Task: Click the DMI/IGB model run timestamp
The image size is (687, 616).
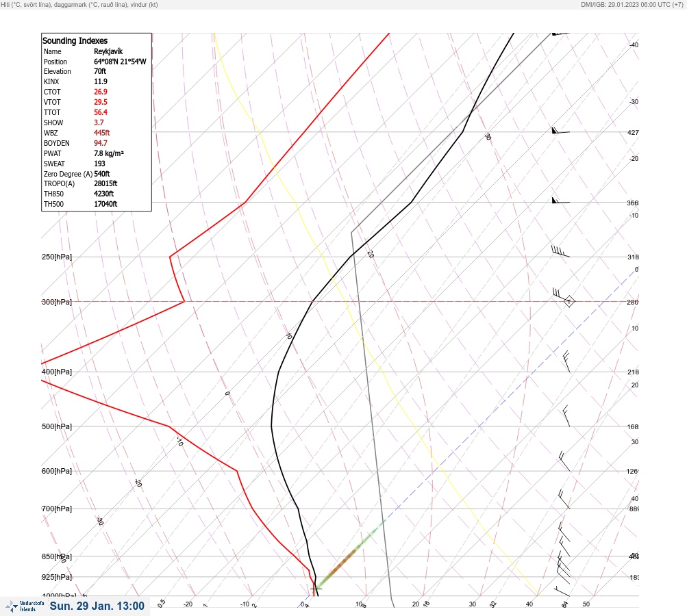Action: click(632, 4)
